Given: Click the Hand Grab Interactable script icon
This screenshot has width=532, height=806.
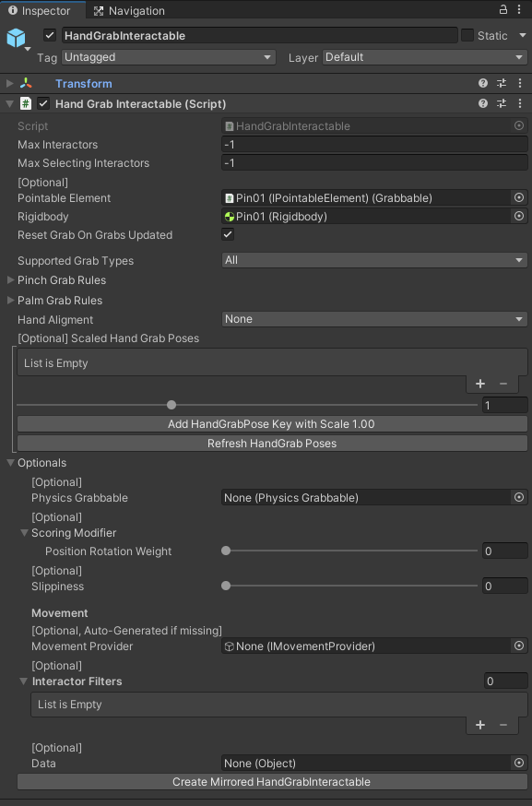Looking at the screenshot, I should (25, 104).
